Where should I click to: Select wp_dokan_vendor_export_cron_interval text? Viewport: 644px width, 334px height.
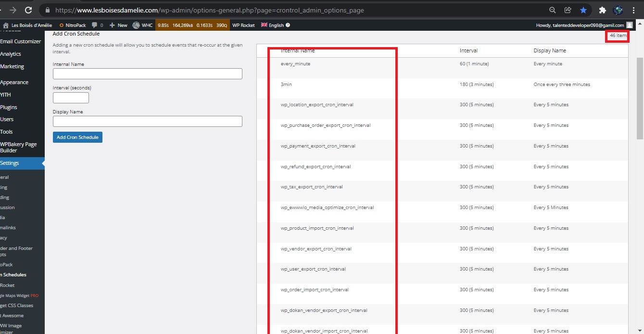pyautogui.click(x=324, y=310)
